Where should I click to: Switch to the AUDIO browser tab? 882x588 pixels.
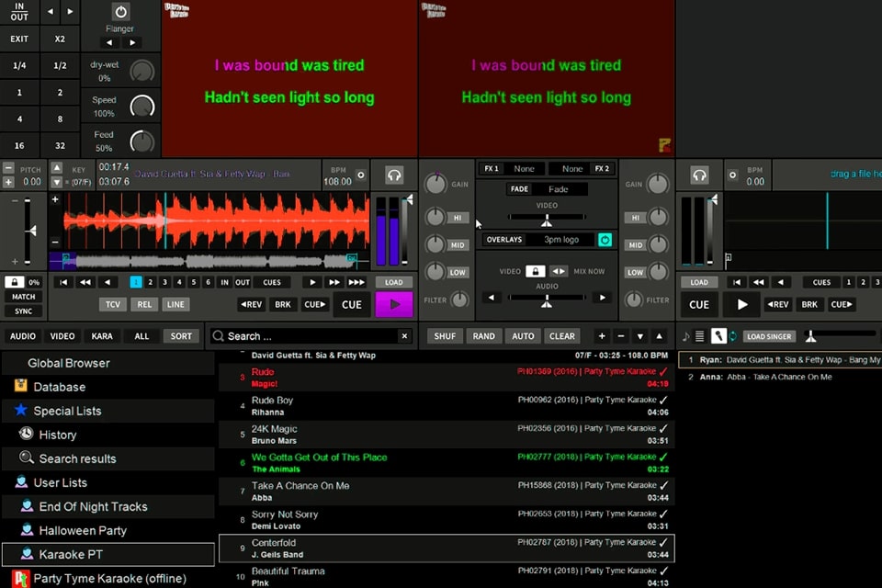[x=23, y=336]
